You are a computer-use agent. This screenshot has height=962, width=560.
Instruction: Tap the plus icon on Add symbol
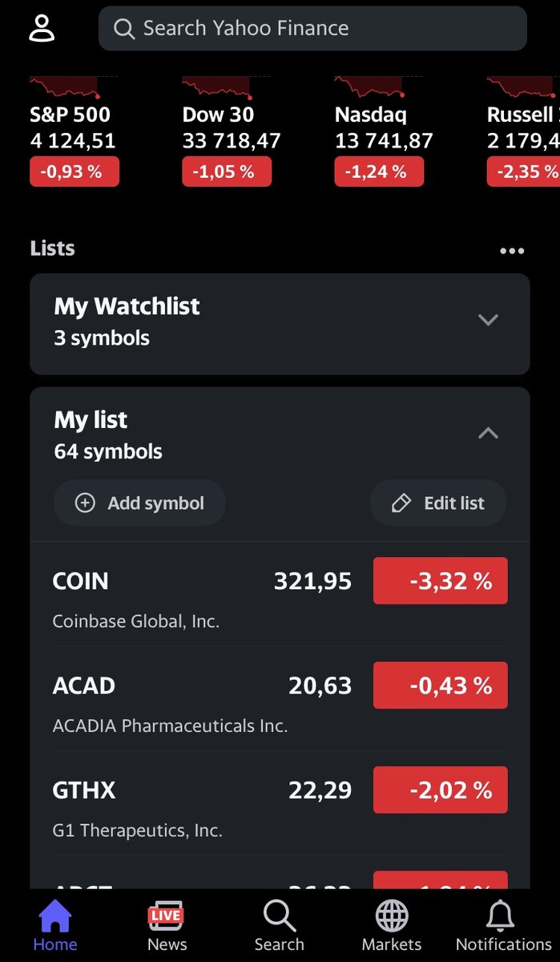click(84, 503)
